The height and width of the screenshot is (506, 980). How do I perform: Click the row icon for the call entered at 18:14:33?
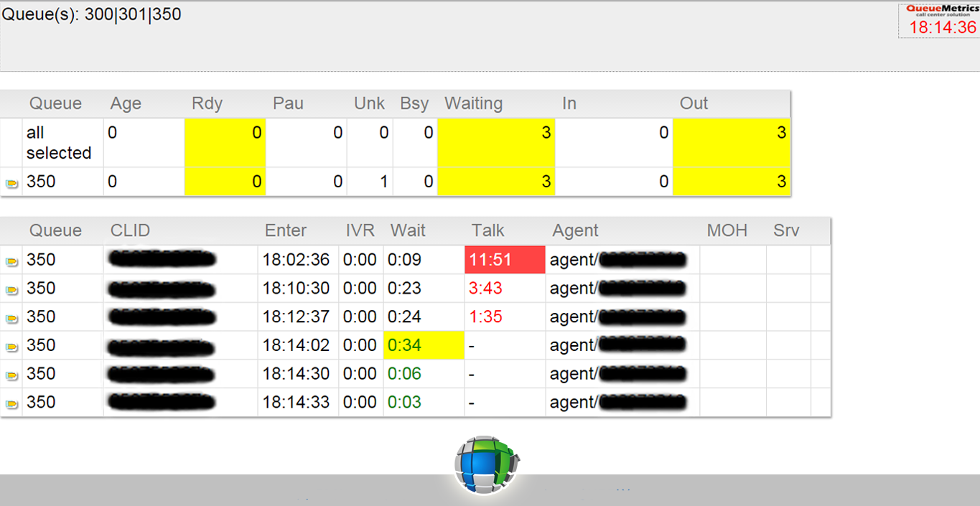[x=11, y=404]
